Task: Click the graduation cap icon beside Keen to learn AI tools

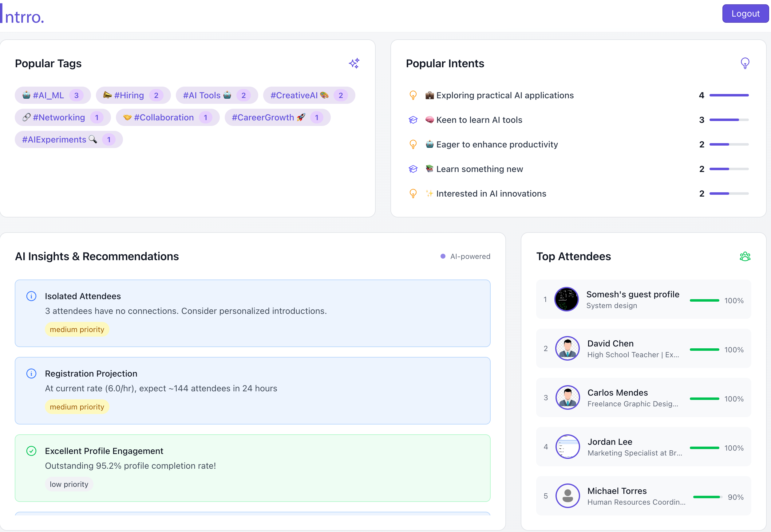Action: pos(413,120)
